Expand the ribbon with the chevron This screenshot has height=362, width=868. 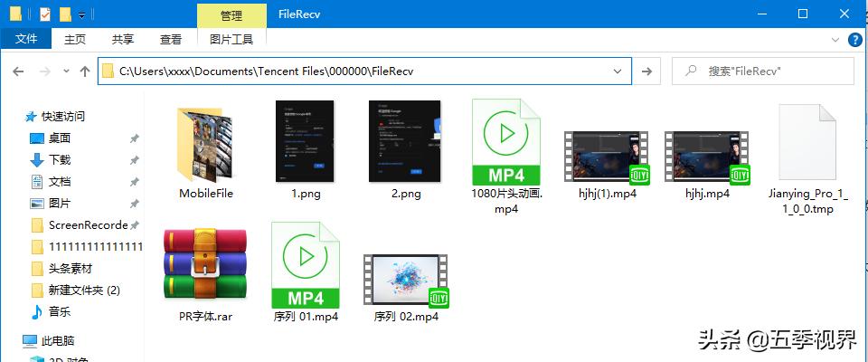point(835,40)
